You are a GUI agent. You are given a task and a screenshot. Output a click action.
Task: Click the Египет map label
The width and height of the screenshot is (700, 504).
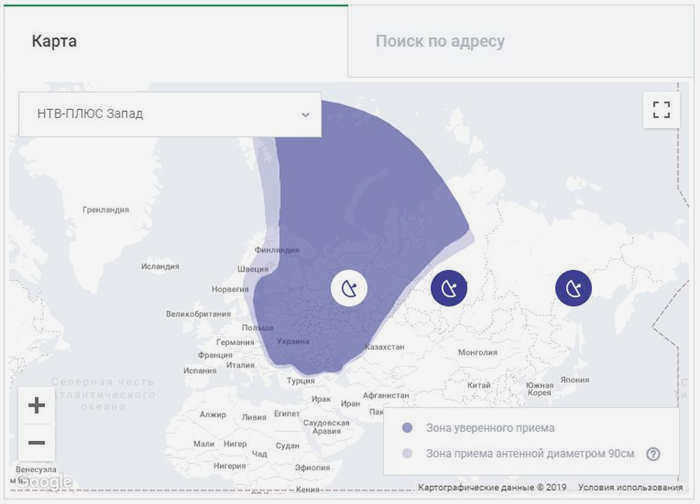pos(287,414)
